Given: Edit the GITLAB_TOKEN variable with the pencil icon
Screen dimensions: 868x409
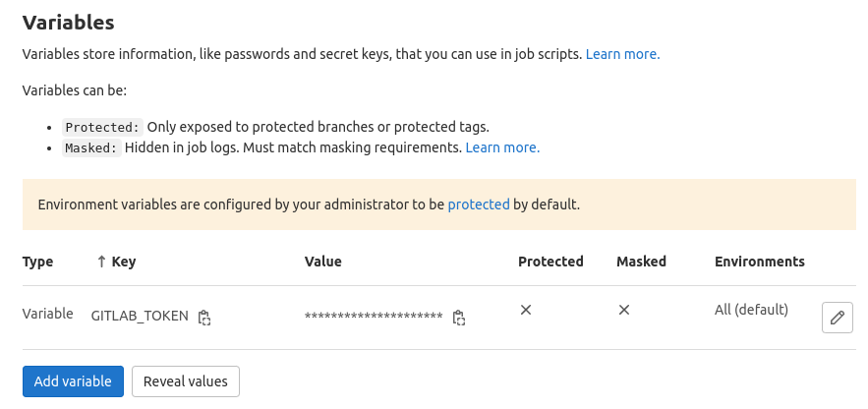Looking at the screenshot, I should coord(837,318).
